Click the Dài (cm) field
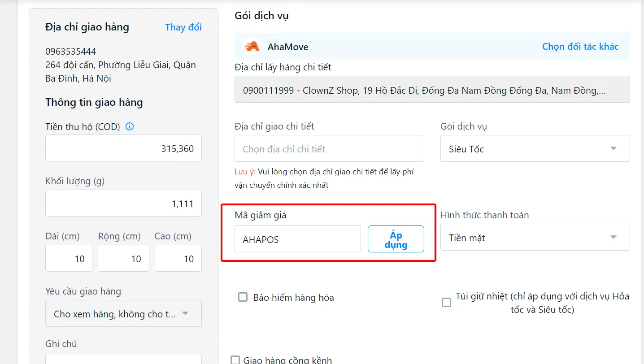 click(x=69, y=258)
